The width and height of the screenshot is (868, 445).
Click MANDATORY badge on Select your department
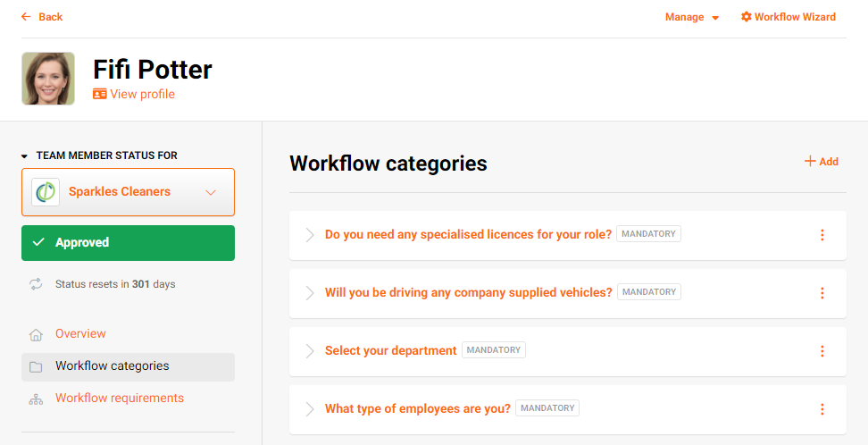tap(493, 350)
